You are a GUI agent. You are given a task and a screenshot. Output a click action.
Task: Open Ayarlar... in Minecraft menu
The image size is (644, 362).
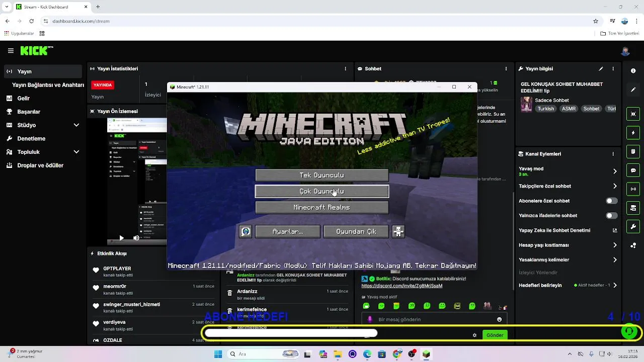[x=288, y=231]
